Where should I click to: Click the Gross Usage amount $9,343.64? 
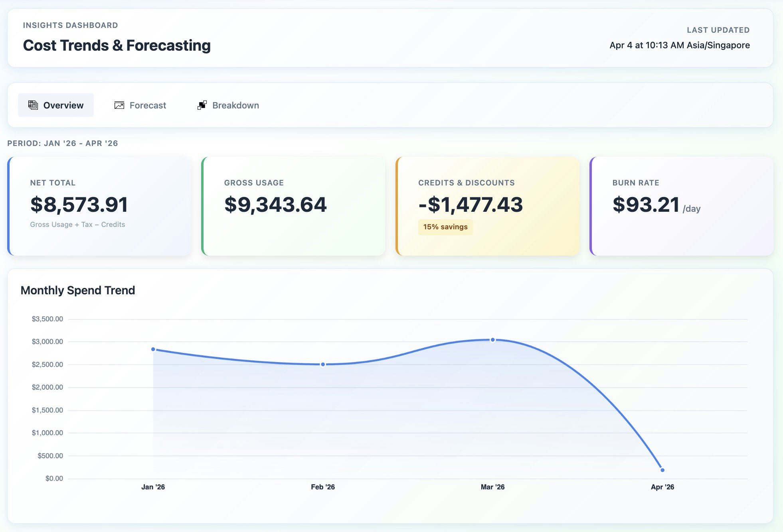pyautogui.click(x=275, y=205)
